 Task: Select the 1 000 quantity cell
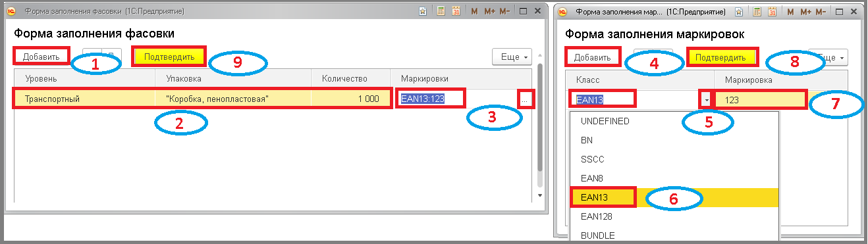[351, 99]
